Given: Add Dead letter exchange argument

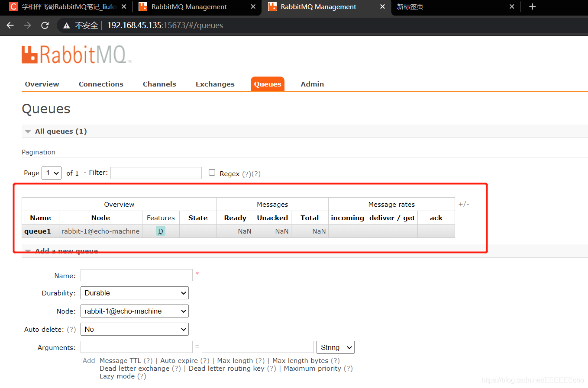Looking at the screenshot, I should point(134,368).
